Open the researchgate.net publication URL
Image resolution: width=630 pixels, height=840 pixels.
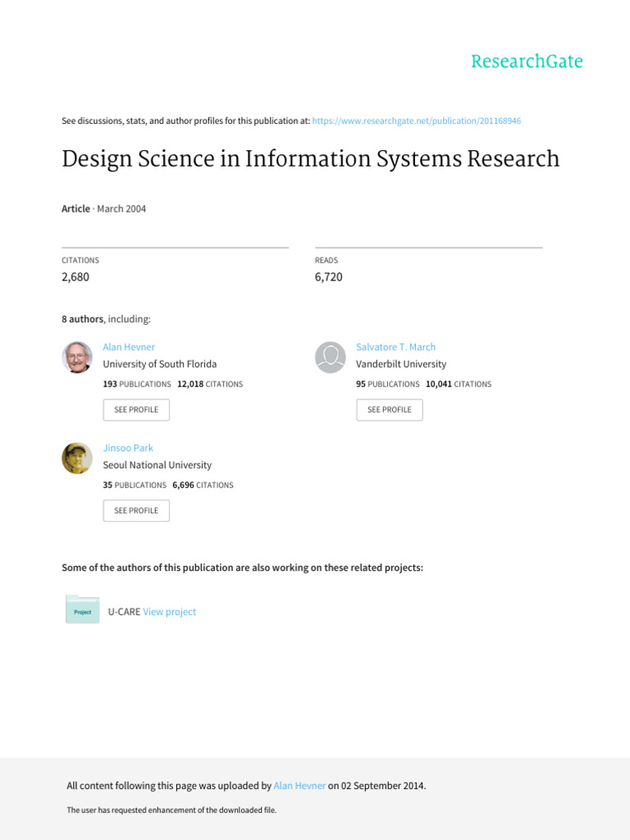click(x=417, y=121)
